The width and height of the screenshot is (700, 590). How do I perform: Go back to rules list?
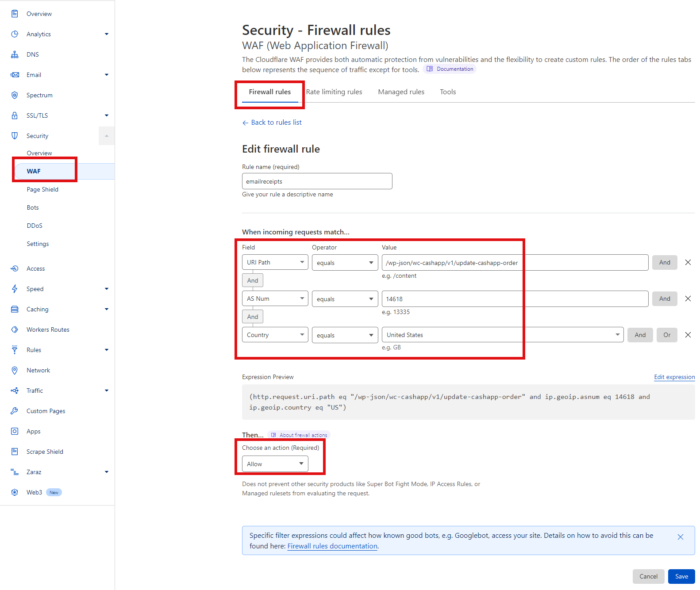point(272,123)
